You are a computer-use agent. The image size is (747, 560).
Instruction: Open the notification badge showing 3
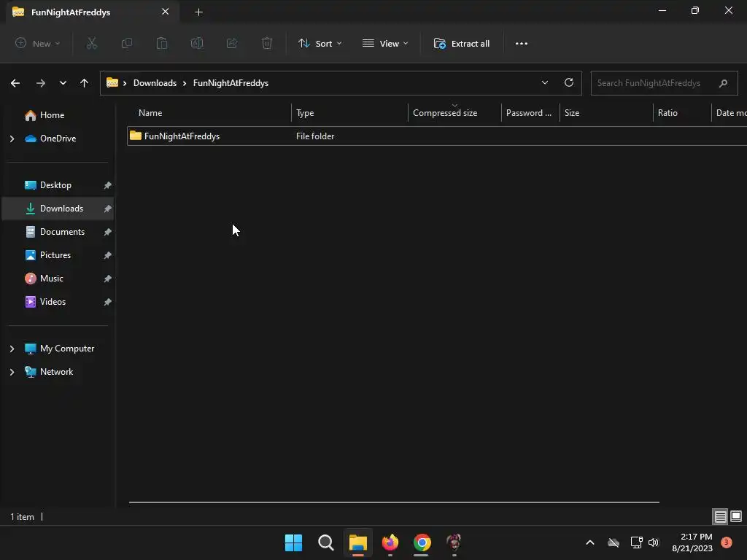[x=726, y=542]
